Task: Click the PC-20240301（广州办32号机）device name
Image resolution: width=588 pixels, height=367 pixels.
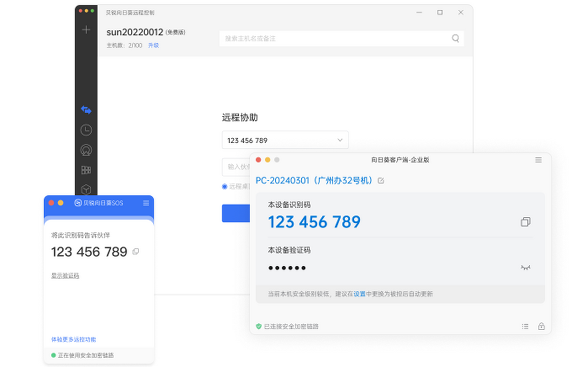Action: pyautogui.click(x=315, y=181)
